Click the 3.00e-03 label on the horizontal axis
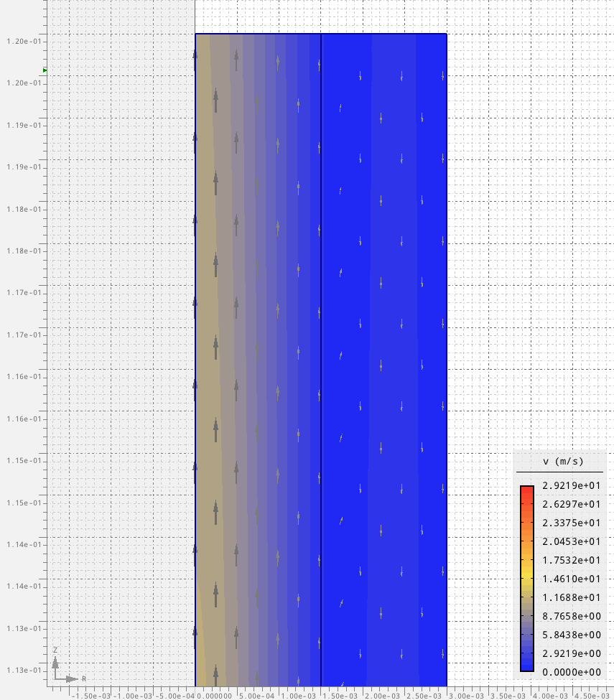The width and height of the screenshot is (614, 700). [x=466, y=695]
